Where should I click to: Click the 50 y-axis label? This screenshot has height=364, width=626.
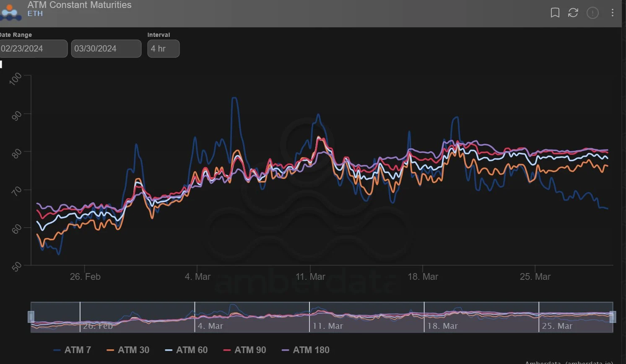point(16,267)
